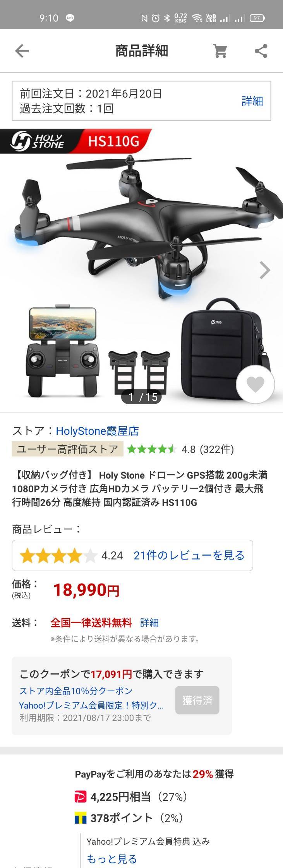Tap the 獲得済 coupon button

tap(197, 700)
